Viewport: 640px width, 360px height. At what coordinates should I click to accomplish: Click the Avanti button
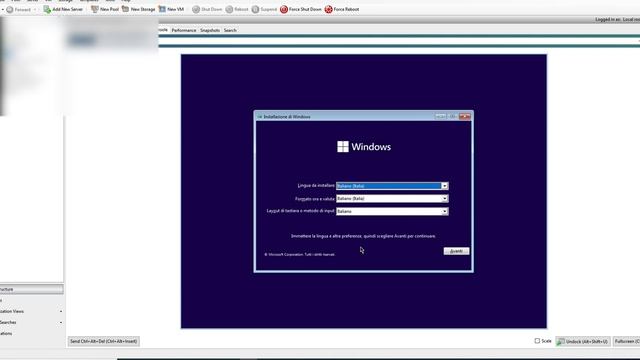pos(456,251)
